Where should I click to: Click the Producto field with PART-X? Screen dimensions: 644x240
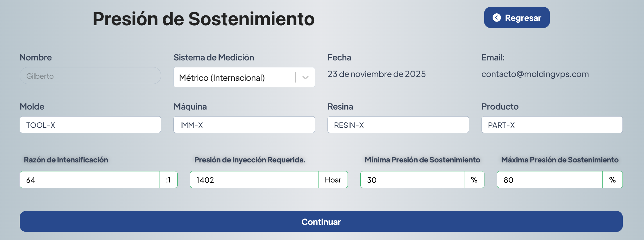[x=552, y=125]
